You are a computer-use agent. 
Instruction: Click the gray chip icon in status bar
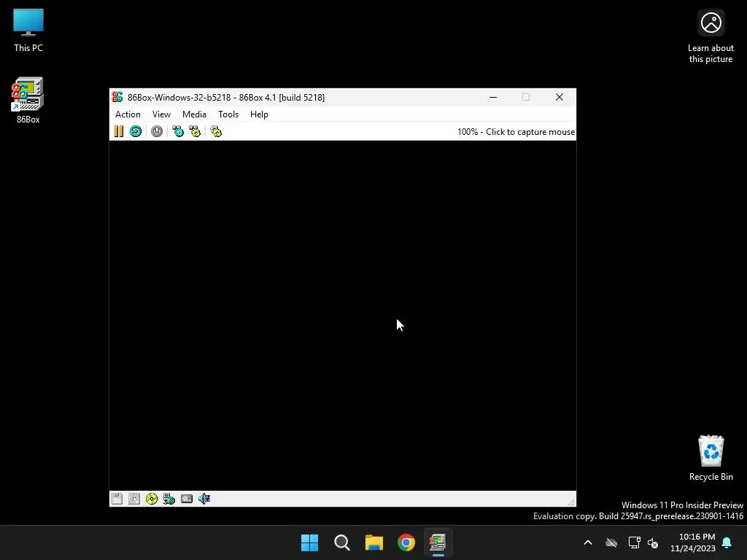[187, 499]
